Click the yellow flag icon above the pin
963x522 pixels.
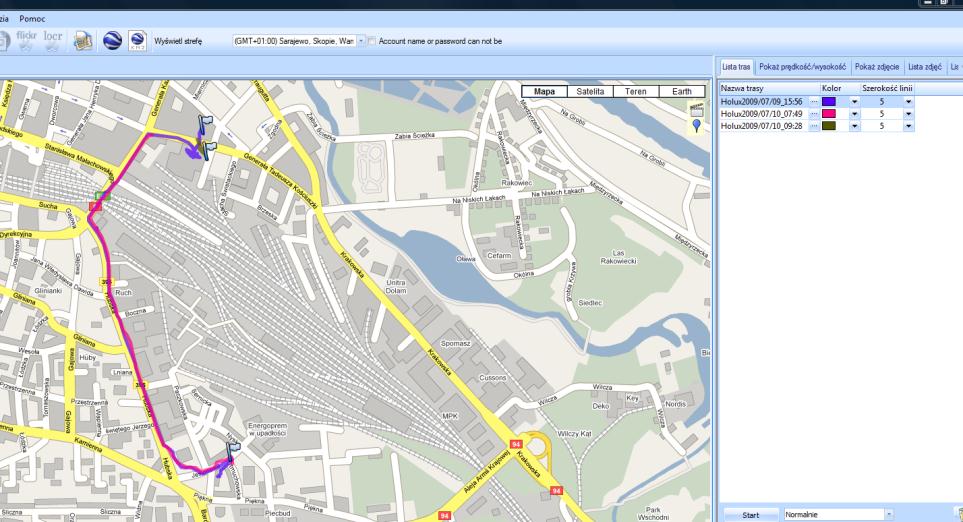tap(696, 110)
